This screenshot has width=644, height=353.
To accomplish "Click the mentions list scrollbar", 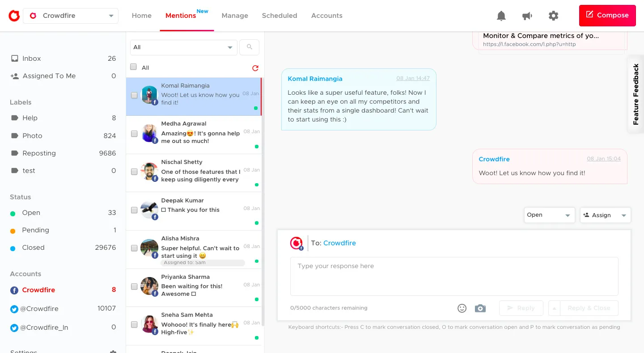I will [263, 201].
